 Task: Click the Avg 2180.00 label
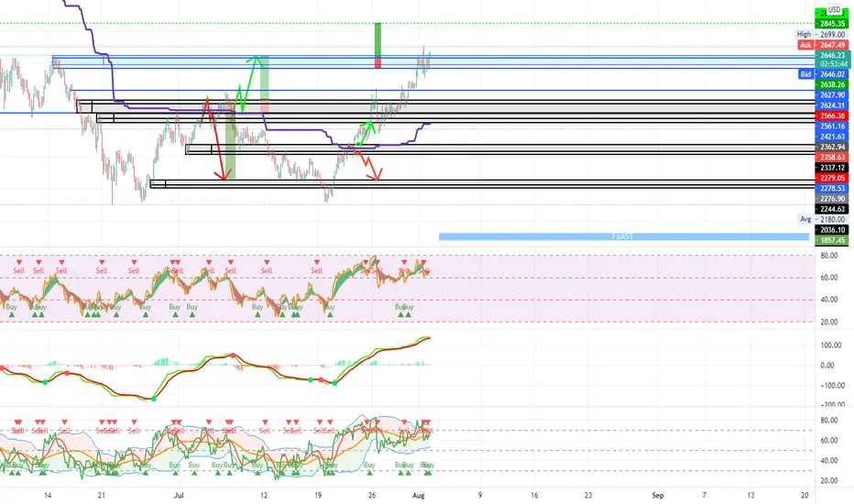[823, 220]
